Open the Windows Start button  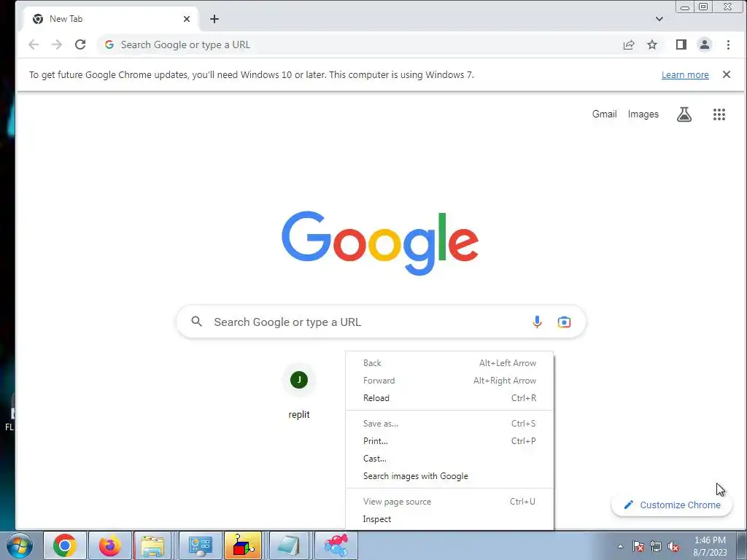[19, 545]
